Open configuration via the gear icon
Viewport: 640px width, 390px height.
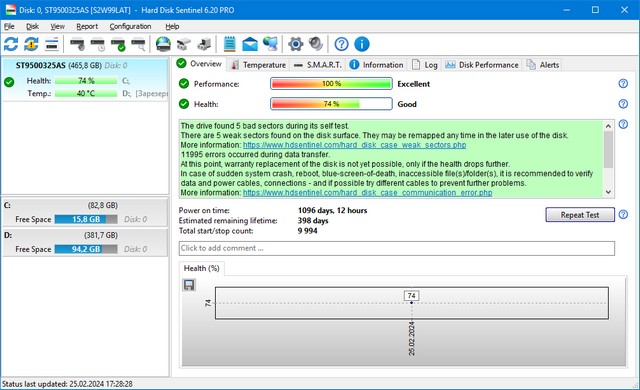296,44
